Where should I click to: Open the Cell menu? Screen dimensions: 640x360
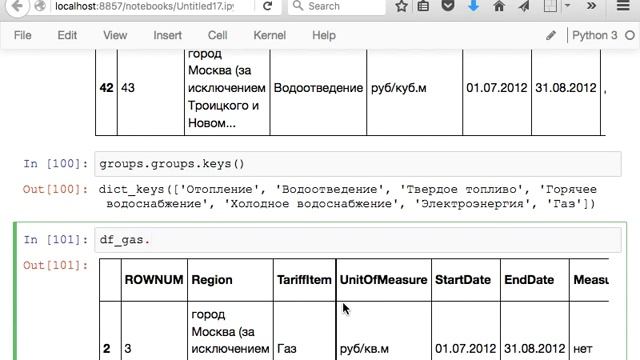coord(218,36)
